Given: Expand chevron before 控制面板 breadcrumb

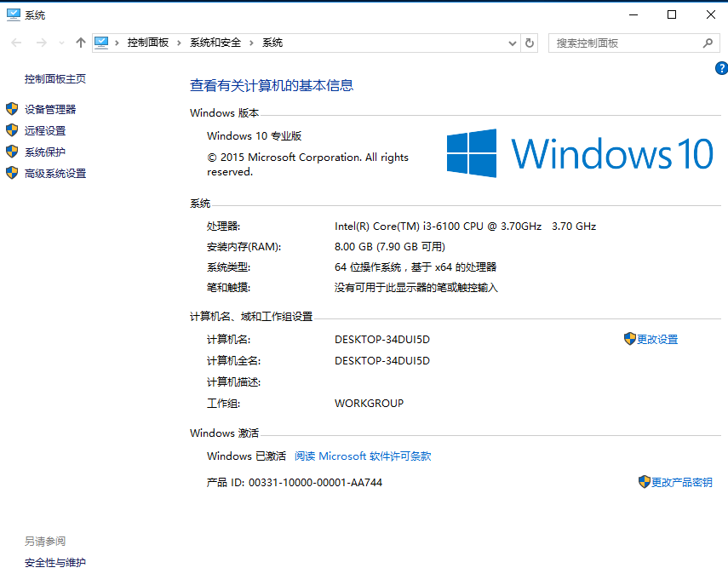Looking at the screenshot, I should pos(117,43).
